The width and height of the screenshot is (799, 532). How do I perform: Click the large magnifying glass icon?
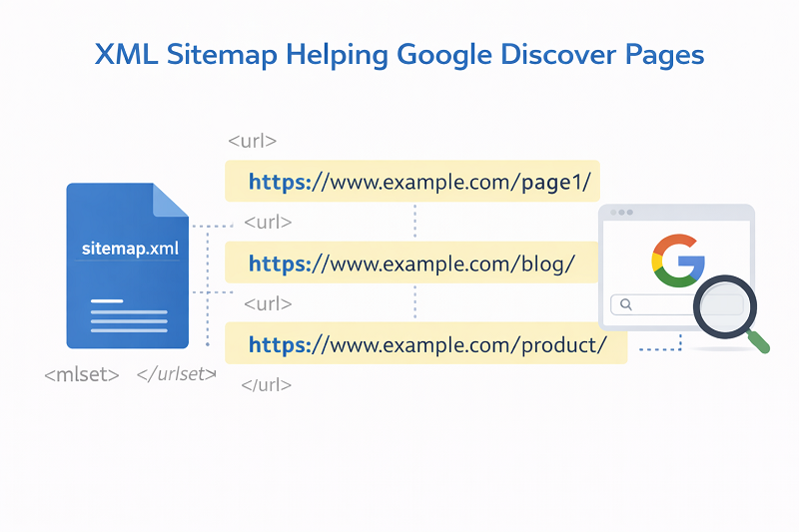[730, 313]
